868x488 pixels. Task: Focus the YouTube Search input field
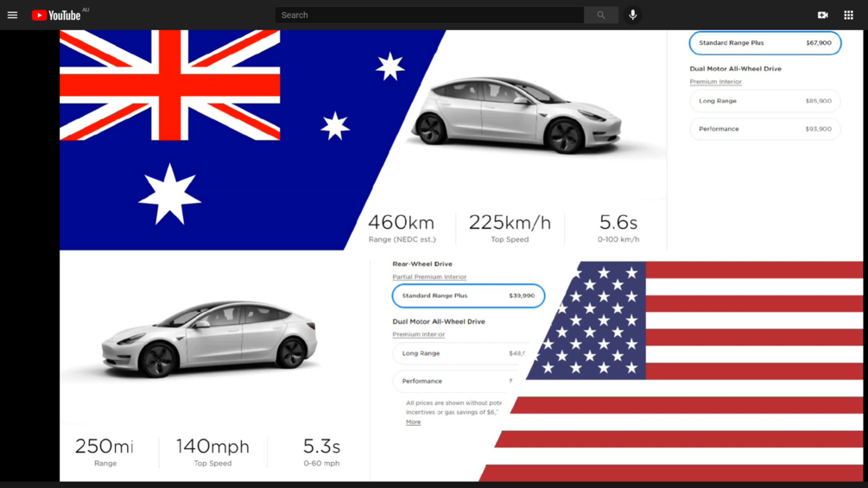point(429,15)
